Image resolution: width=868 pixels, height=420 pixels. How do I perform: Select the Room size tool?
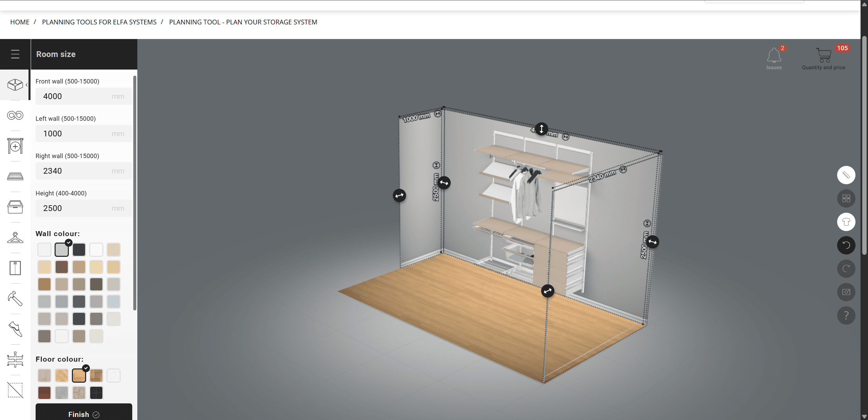pyautogui.click(x=15, y=85)
